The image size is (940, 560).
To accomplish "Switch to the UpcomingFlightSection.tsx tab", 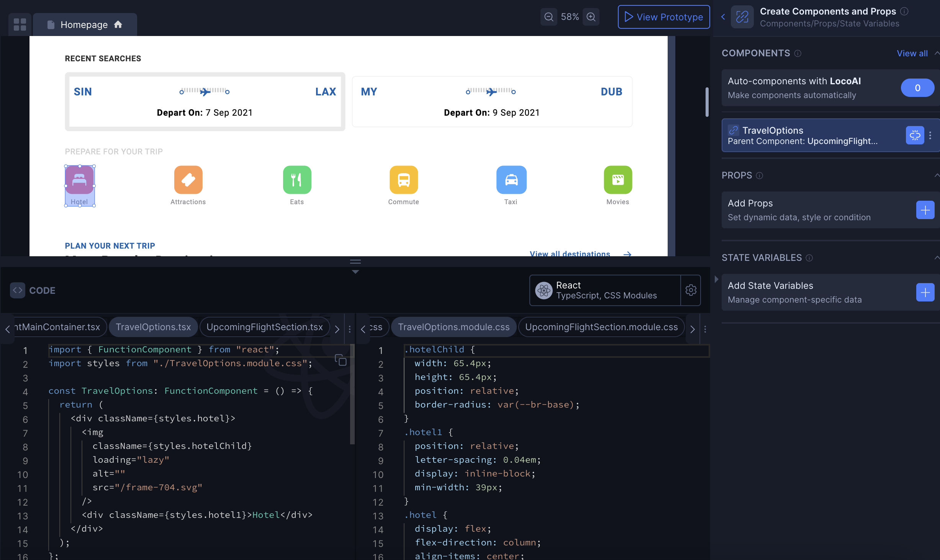I will click(x=264, y=327).
